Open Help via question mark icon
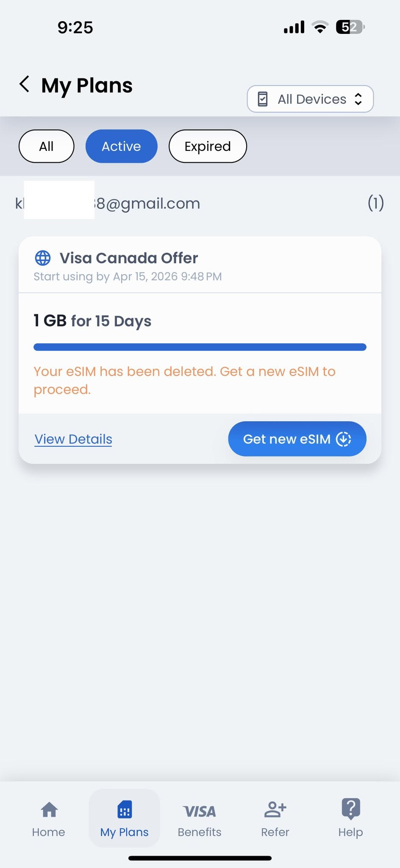 click(x=351, y=809)
